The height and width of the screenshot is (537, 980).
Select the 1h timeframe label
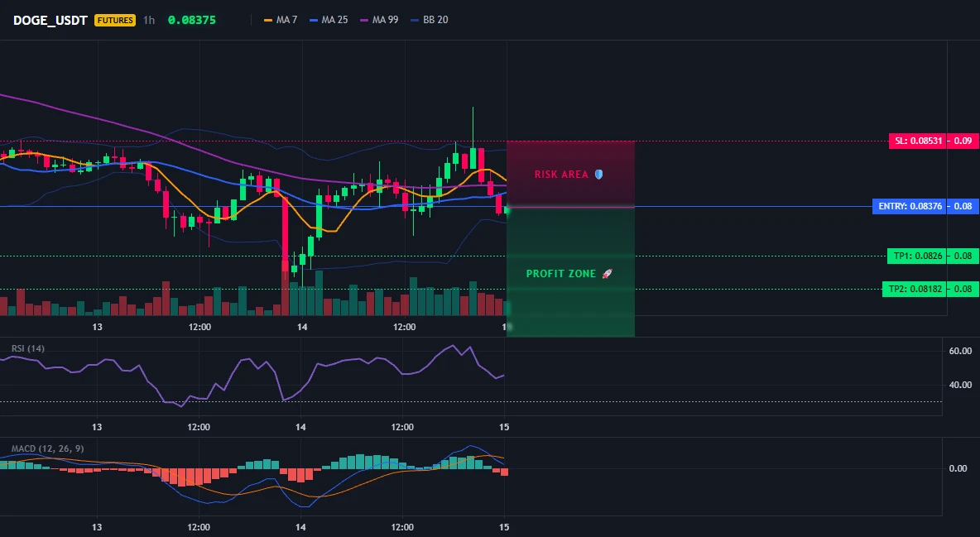149,20
